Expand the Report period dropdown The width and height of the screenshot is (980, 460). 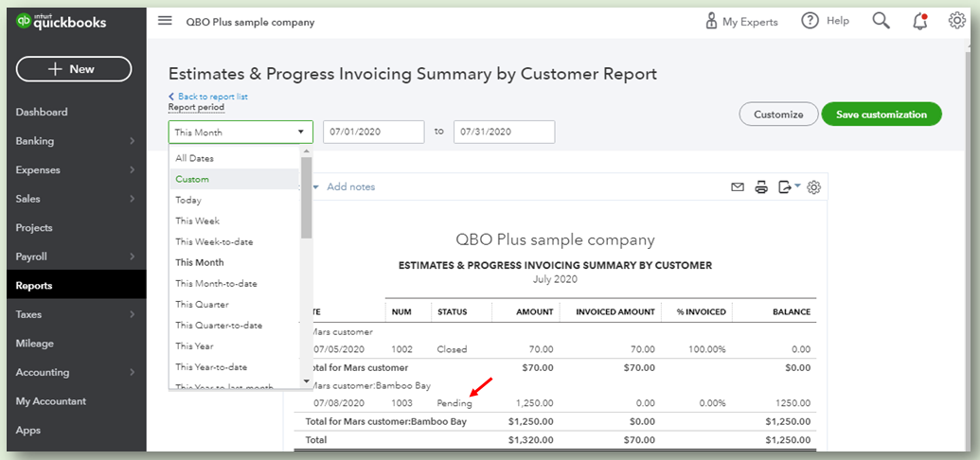pyautogui.click(x=241, y=133)
